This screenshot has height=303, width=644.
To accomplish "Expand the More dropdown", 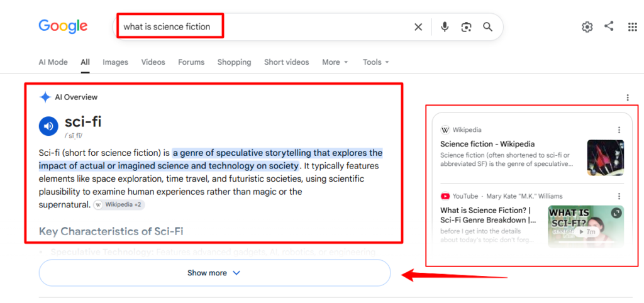I will click(335, 62).
